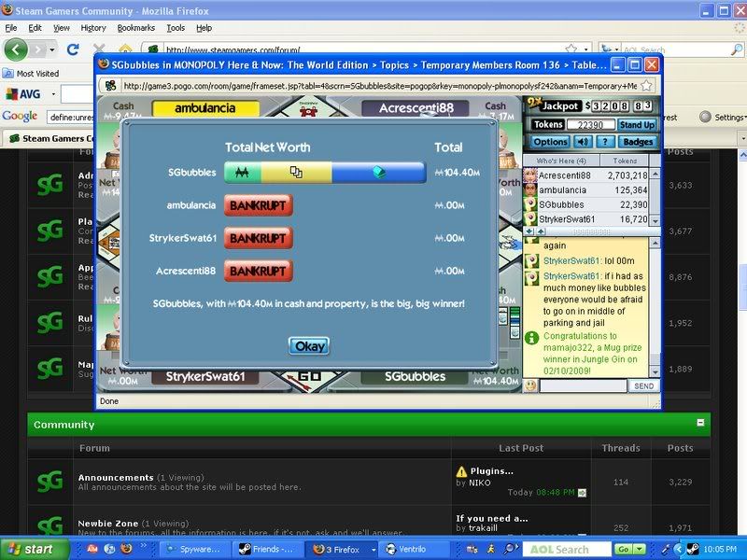Viewport: 747px width, 560px height.
Task: Click the site icon in the pogo address bar
Action: (x=110, y=86)
